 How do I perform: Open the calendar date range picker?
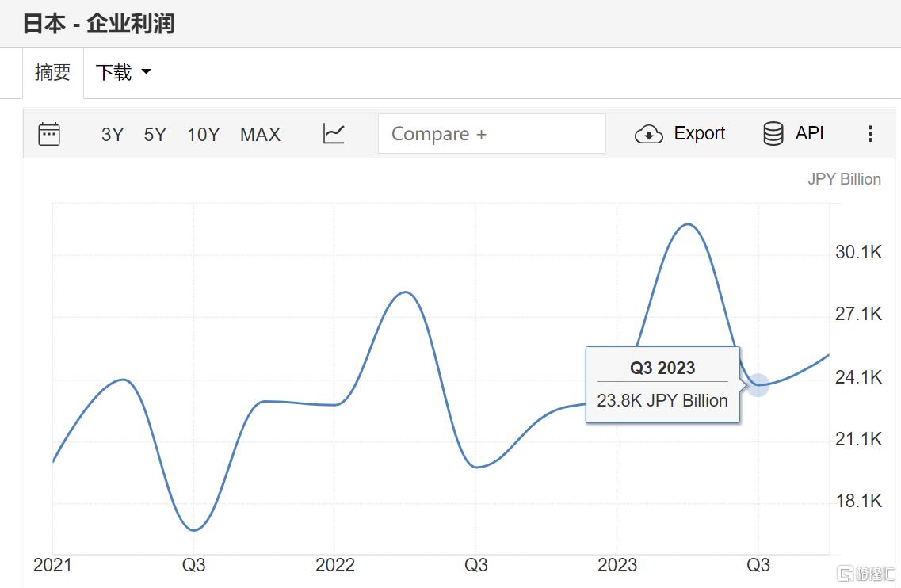(x=49, y=134)
